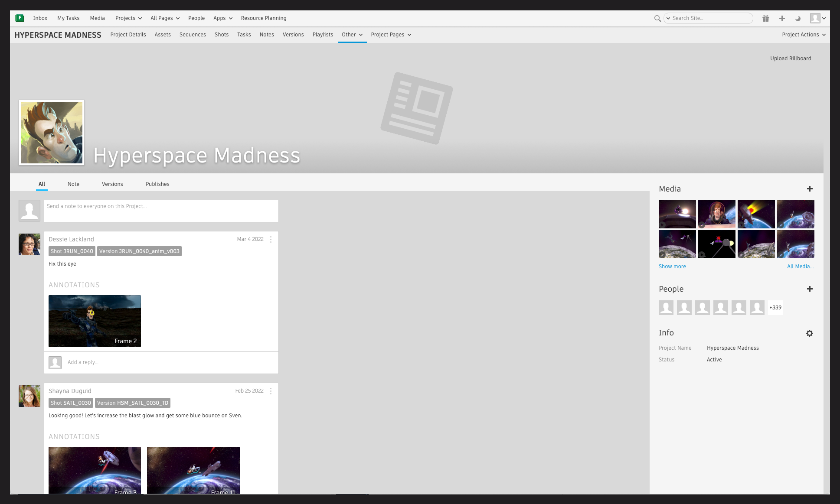Expand the Project Actions dropdown

pos(804,35)
